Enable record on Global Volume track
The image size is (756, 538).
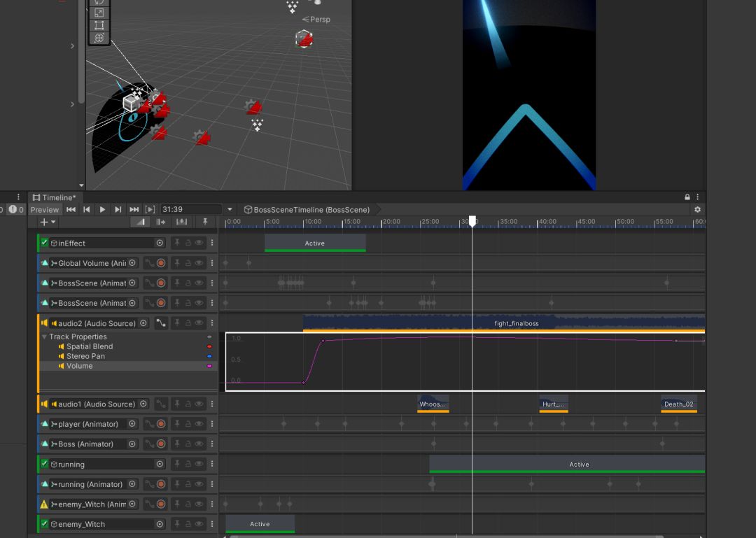pos(161,263)
